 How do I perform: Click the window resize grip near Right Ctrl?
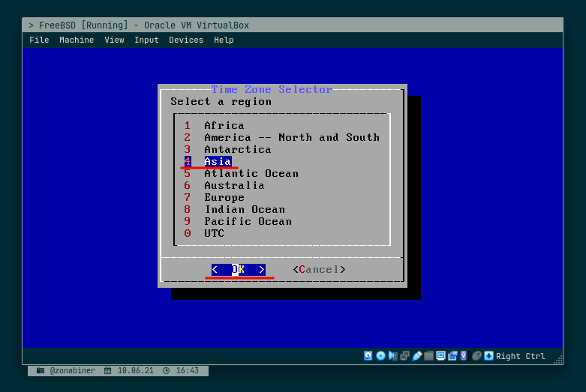[558, 360]
